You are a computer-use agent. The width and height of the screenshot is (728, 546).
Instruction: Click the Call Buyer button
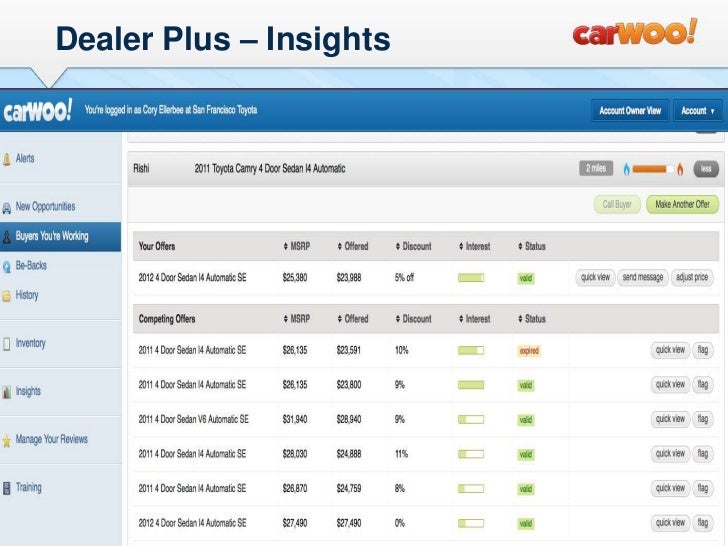click(x=617, y=204)
